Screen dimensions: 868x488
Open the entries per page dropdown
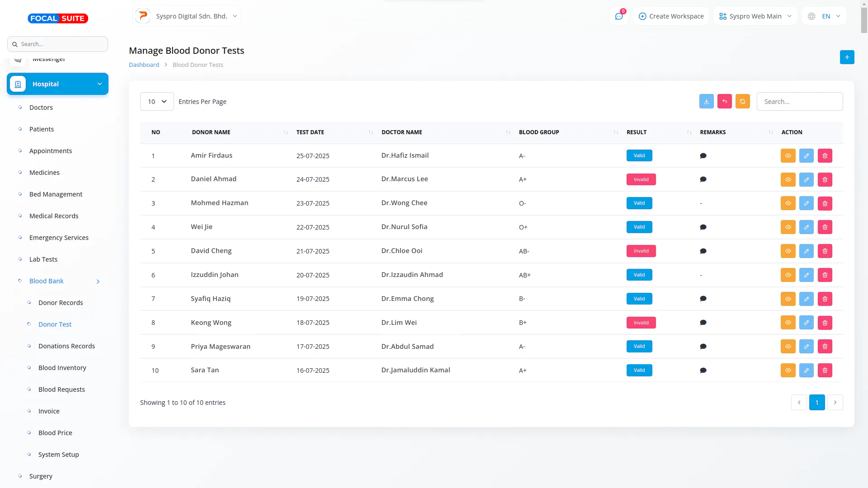click(156, 102)
